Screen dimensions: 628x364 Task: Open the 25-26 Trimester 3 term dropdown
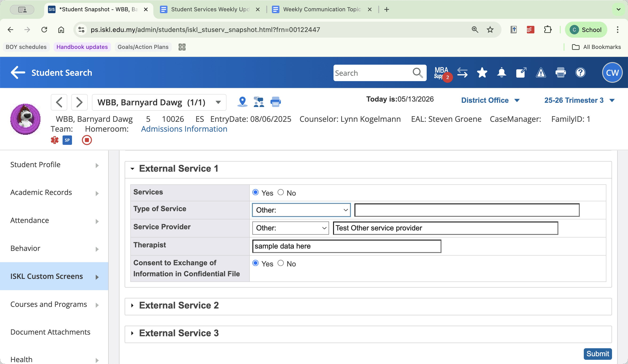(579, 100)
